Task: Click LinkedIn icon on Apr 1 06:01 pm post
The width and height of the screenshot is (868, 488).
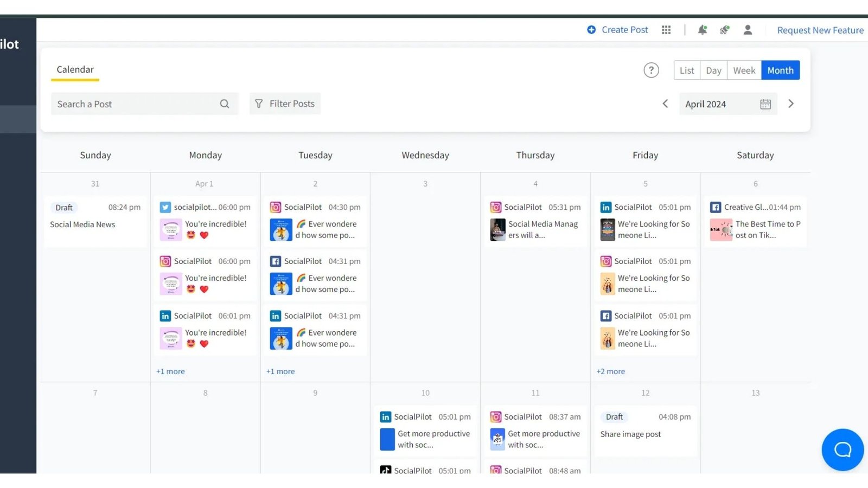Action: coord(165,316)
